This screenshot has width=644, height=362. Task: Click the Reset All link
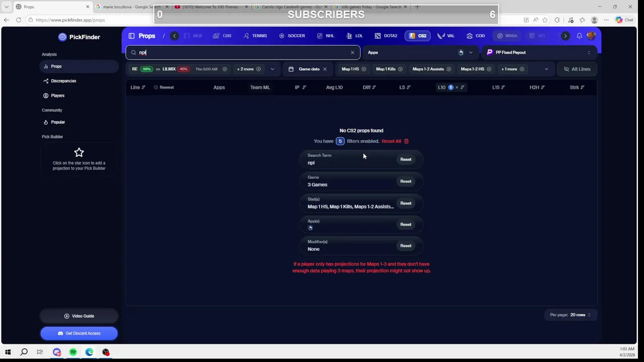pos(391,141)
